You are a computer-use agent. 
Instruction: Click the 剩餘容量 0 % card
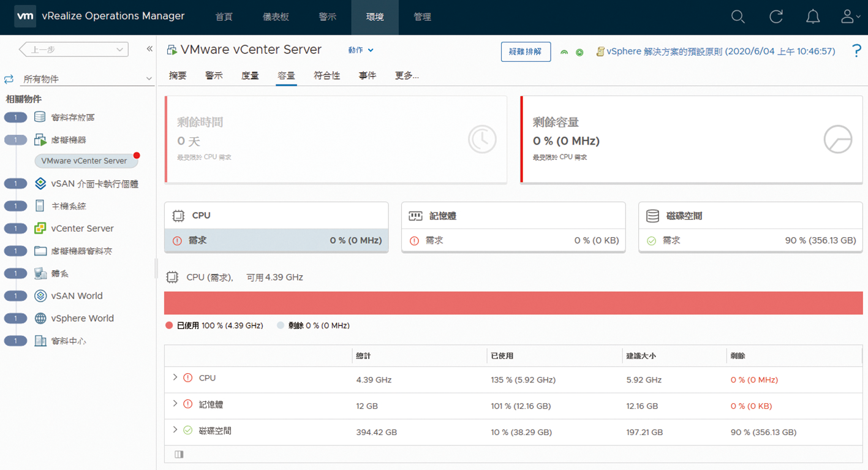point(692,140)
